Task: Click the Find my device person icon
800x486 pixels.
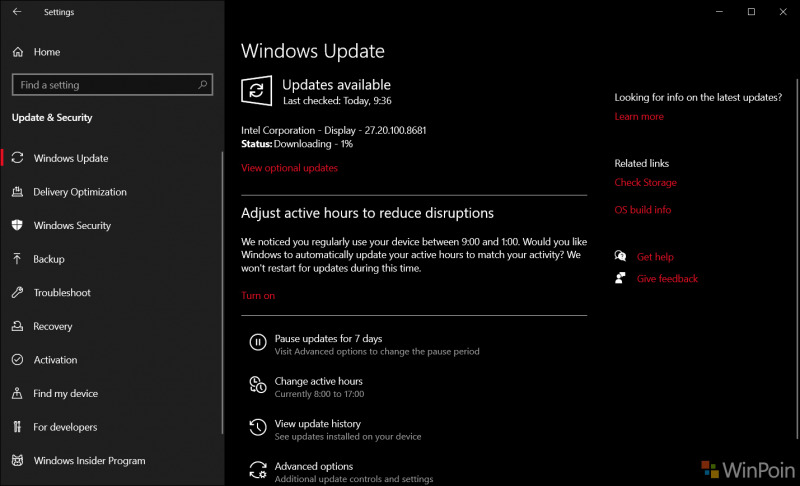Action: (17, 393)
